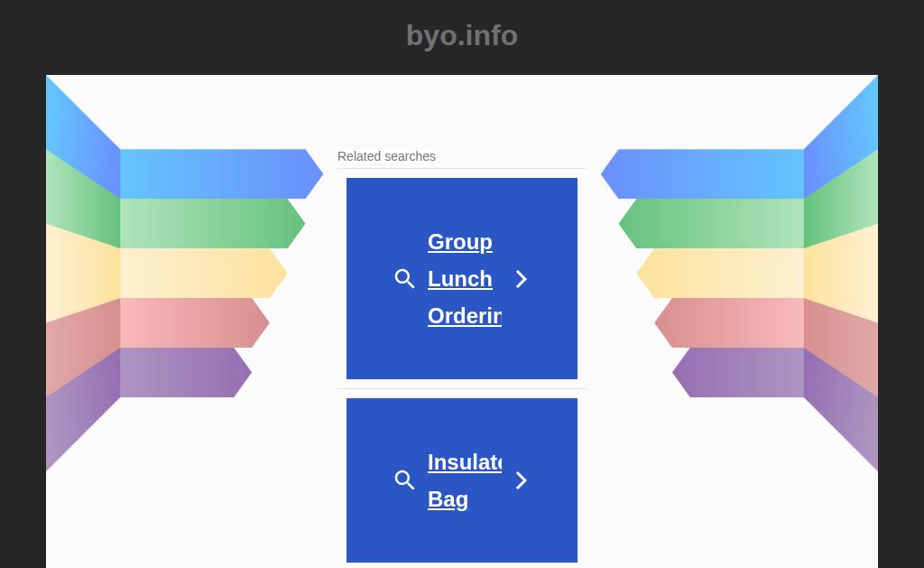Click the left purple arrow banner
The image size is (924, 568).
pyautogui.click(x=186, y=372)
